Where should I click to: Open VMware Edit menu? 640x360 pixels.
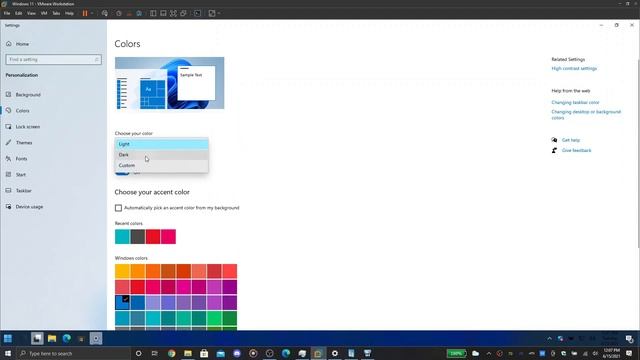[x=19, y=13]
